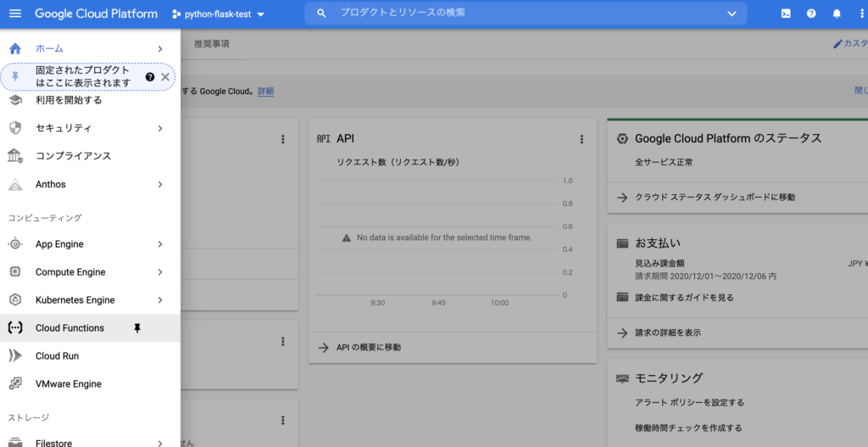This screenshot has height=447, width=868.
Task: Activate Cloud Shell icon
Action: click(786, 14)
